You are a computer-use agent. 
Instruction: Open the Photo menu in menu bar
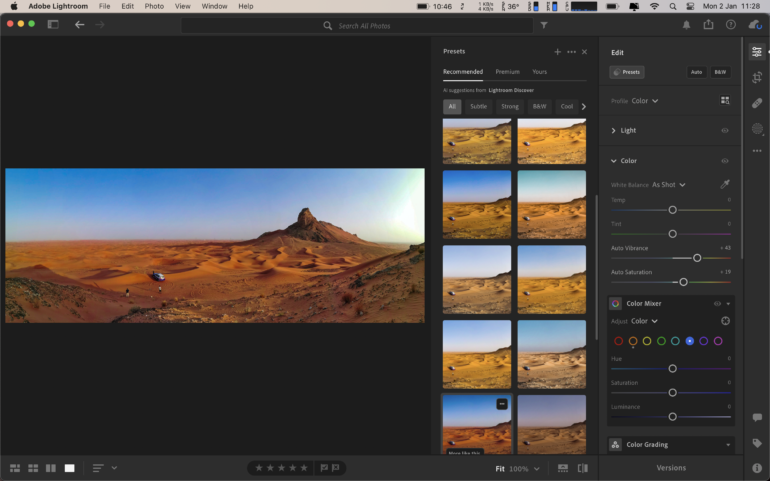pos(154,6)
